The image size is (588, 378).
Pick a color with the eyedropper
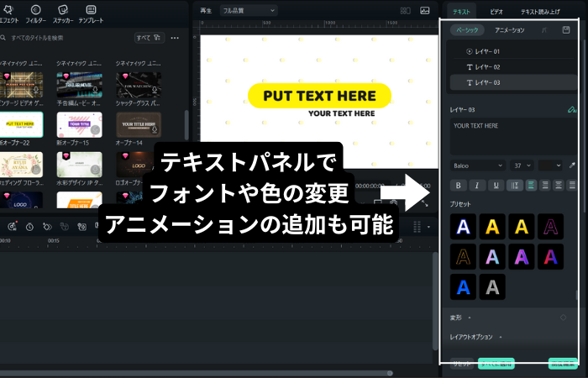(x=572, y=165)
